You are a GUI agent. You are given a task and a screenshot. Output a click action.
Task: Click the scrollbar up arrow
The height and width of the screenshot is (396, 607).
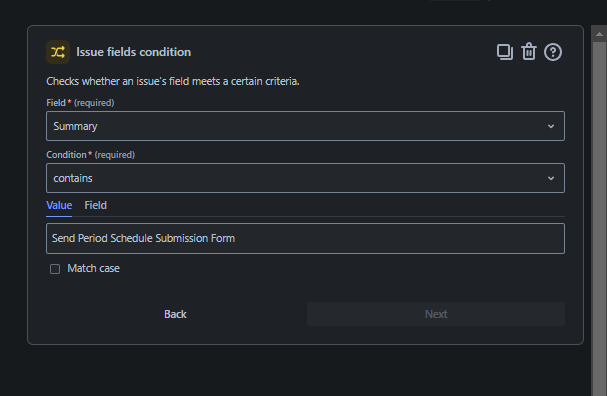pyautogui.click(x=599, y=34)
